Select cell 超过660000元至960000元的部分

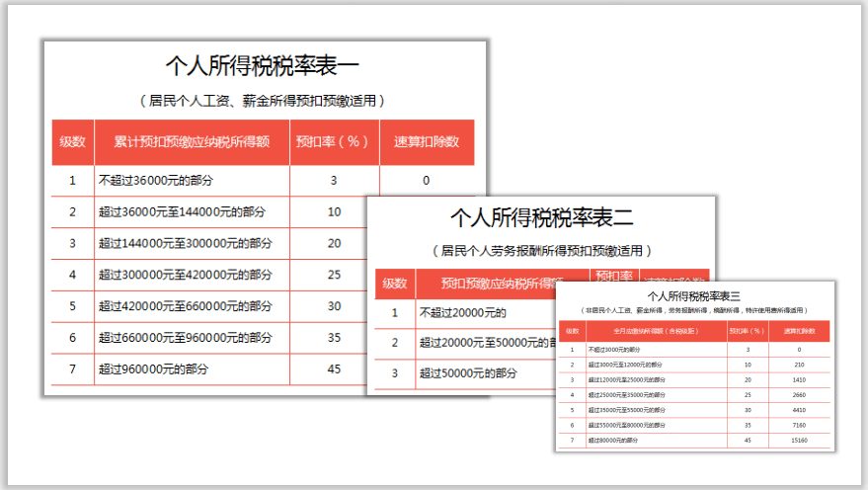click(186, 338)
